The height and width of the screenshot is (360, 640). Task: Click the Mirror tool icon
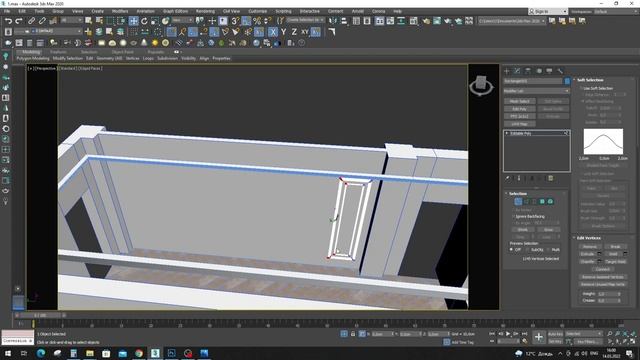333,21
